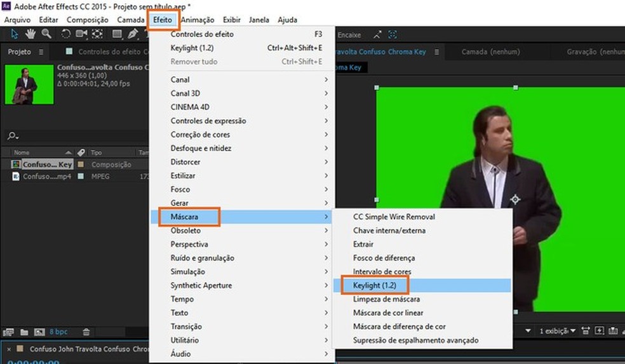Open the Projeto panel menu icon
The height and width of the screenshot is (364, 625).
[x=41, y=52]
